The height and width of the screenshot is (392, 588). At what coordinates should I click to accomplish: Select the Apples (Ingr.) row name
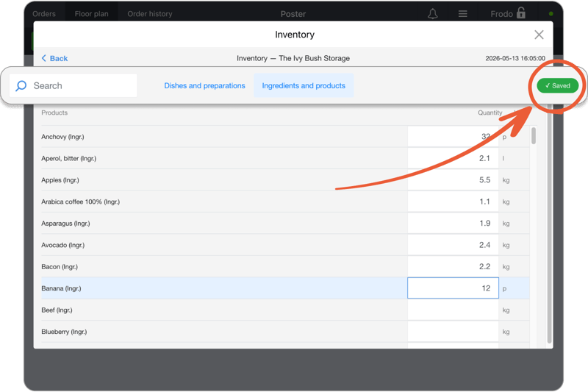pyautogui.click(x=60, y=180)
